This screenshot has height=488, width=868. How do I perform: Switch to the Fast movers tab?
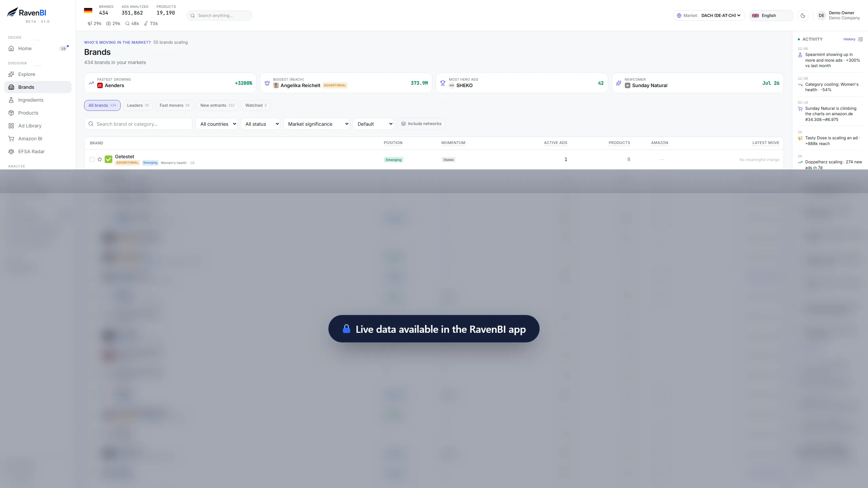click(175, 105)
